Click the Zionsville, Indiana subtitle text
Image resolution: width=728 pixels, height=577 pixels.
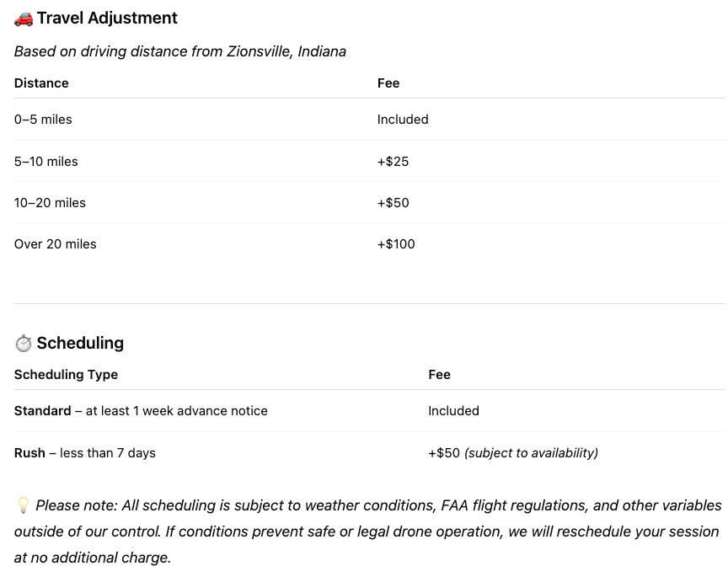pyautogui.click(x=286, y=51)
